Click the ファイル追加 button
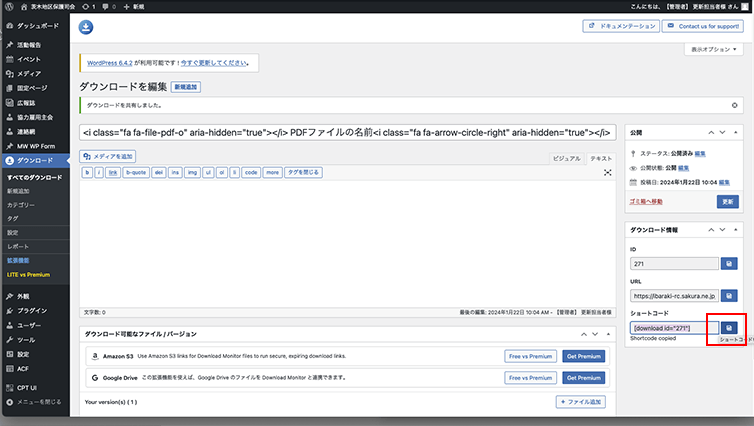This screenshot has width=754, height=426. click(x=581, y=402)
